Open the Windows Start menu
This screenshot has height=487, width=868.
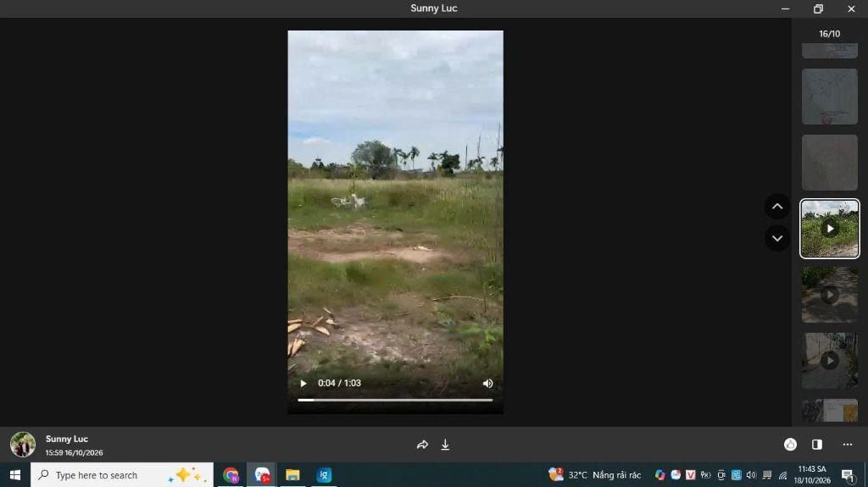tap(15, 475)
